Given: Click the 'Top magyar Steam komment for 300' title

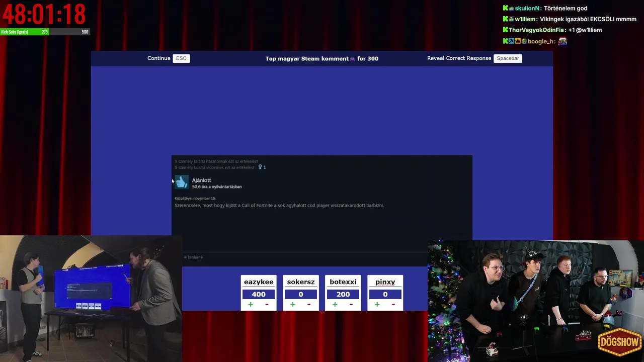Looking at the screenshot, I should point(322,59).
